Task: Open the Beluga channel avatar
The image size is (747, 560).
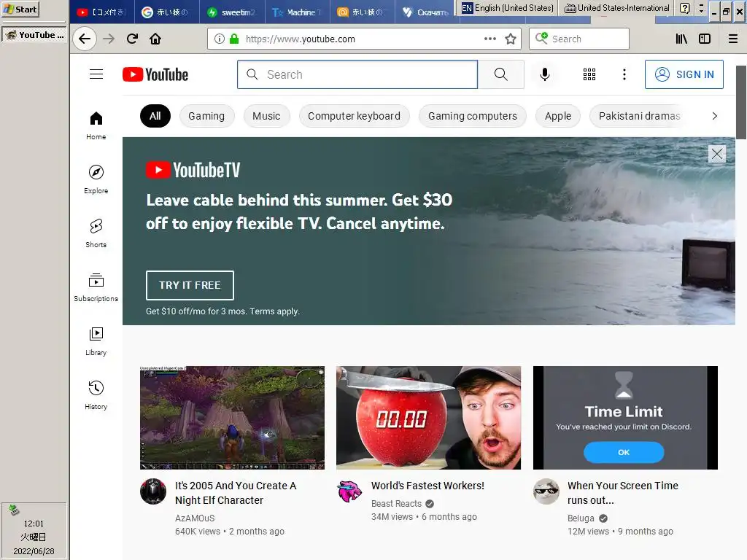Action: pos(546,491)
